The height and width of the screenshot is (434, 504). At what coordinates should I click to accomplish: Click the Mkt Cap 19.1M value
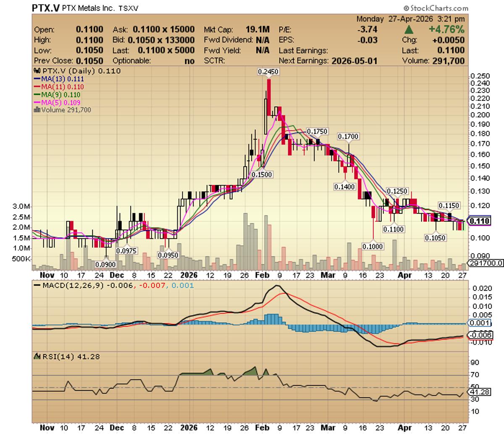(x=257, y=29)
